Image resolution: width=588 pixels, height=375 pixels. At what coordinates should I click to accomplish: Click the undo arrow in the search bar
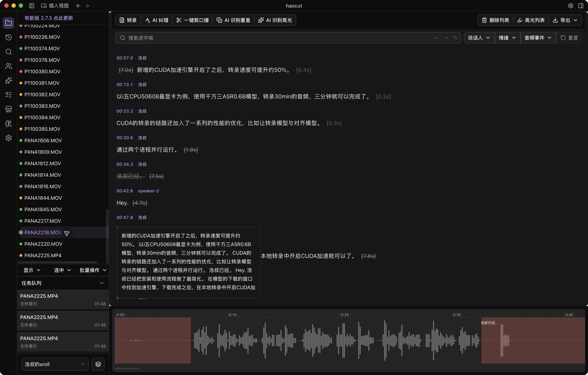456,38
